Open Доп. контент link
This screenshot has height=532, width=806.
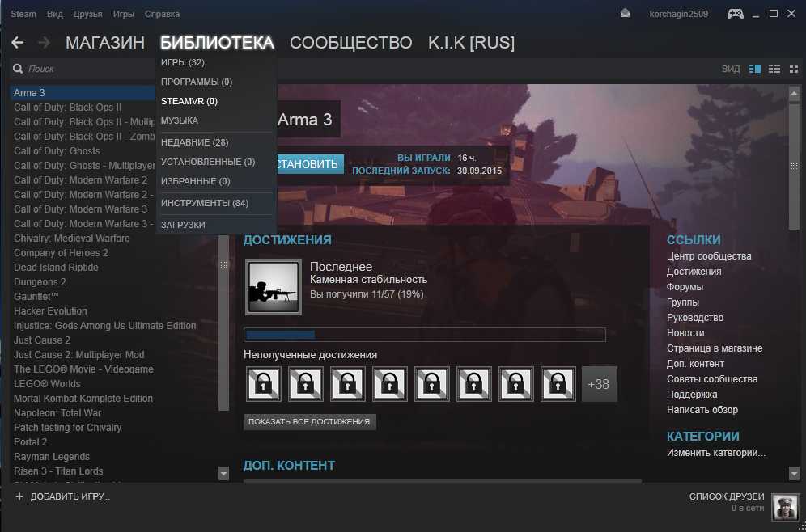point(695,364)
